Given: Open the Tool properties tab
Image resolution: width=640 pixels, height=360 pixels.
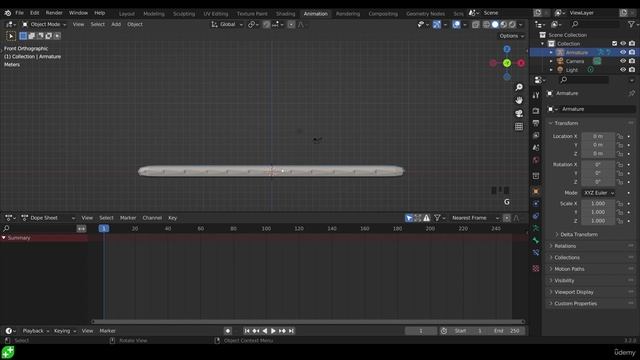Looking at the screenshot, I should pyautogui.click(x=536, y=95).
